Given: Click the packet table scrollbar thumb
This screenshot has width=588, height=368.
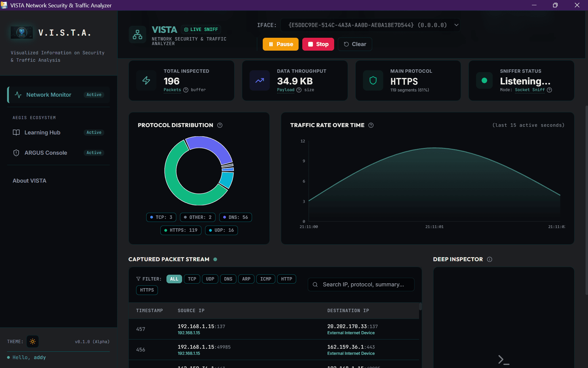Looking at the screenshot, I should pos(420,306).
